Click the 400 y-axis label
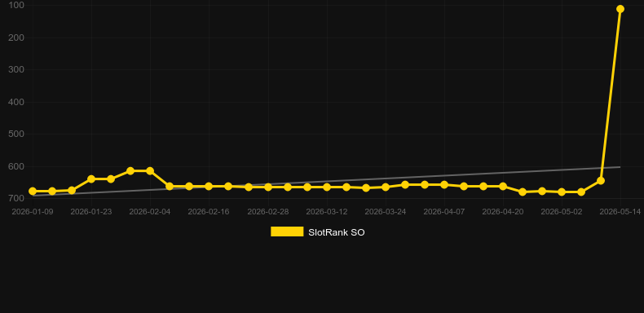Viewport: 644px width, 313px height. click(x=16, y=102)
